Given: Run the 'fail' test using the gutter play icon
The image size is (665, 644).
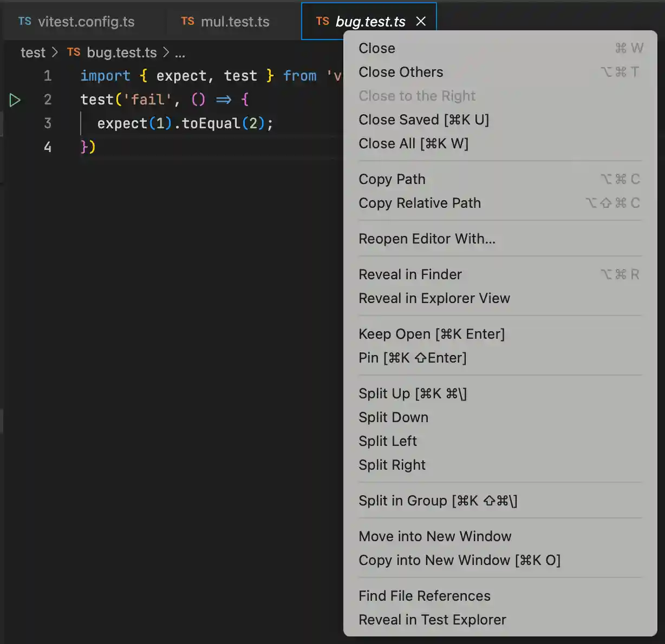Looking at the screenshot, I should pos(15,100).
